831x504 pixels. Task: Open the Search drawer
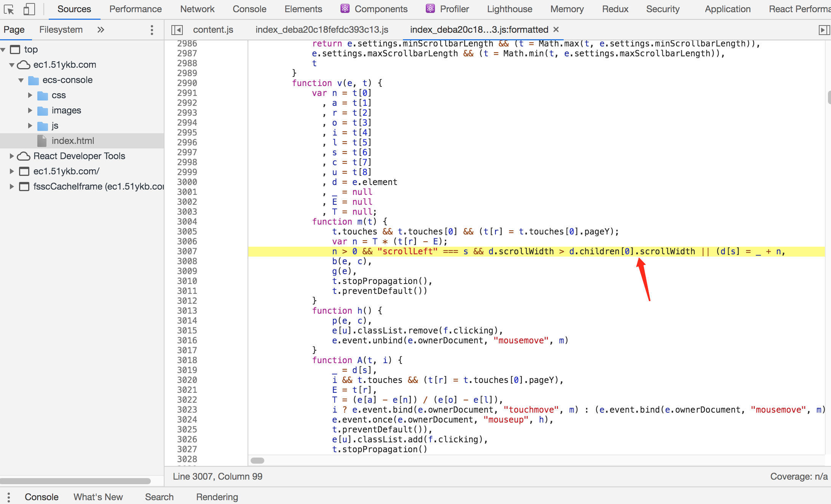(159, 497)
